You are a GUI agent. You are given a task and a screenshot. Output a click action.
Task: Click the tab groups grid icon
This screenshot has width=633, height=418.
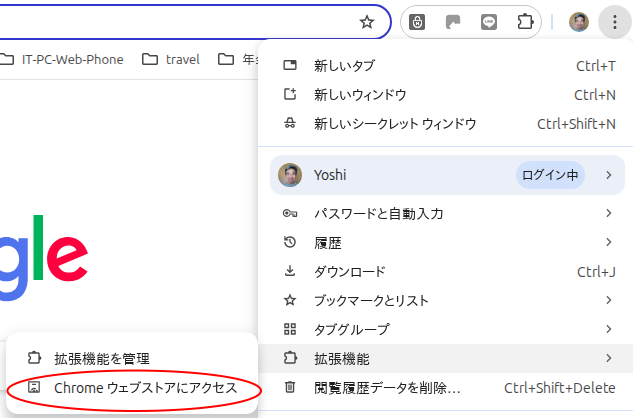[x=290, y=329]
